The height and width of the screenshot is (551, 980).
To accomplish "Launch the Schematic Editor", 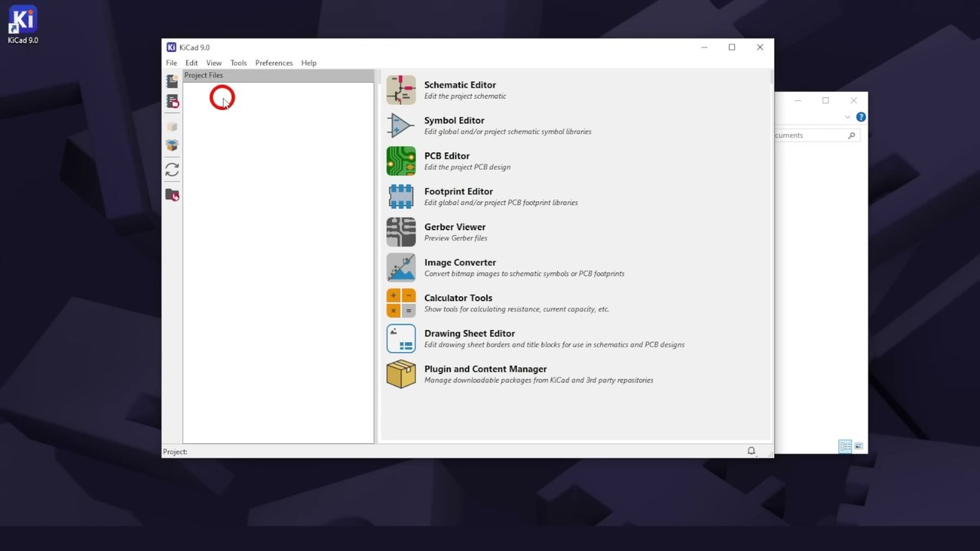I will click(x=400, y=90).
